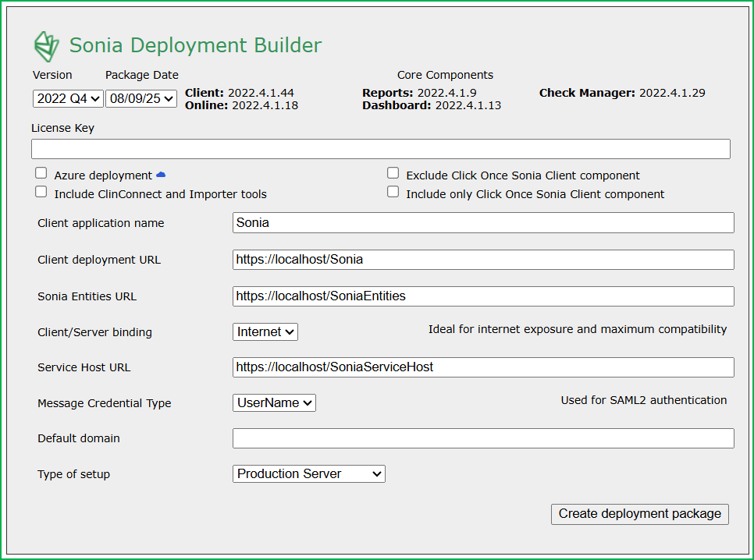The height and width of the screenshot is (560, 754).
Task: Click the Azure deployment label text
Action: pos(103,175)
